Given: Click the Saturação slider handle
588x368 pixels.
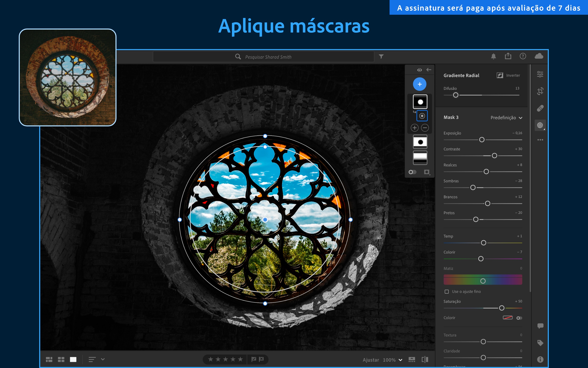Looking at the screenshot, I should tap(502, 308).
